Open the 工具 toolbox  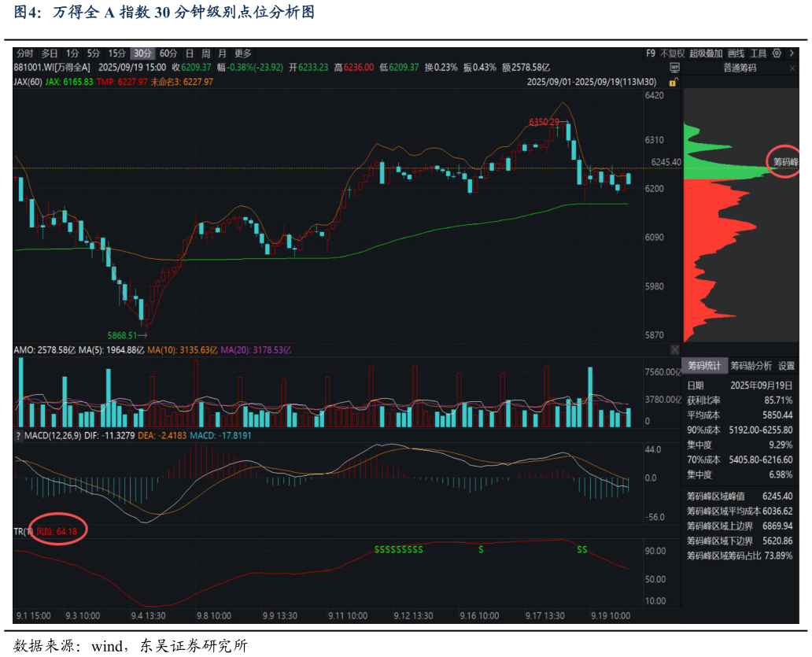(x=758, y=54)
